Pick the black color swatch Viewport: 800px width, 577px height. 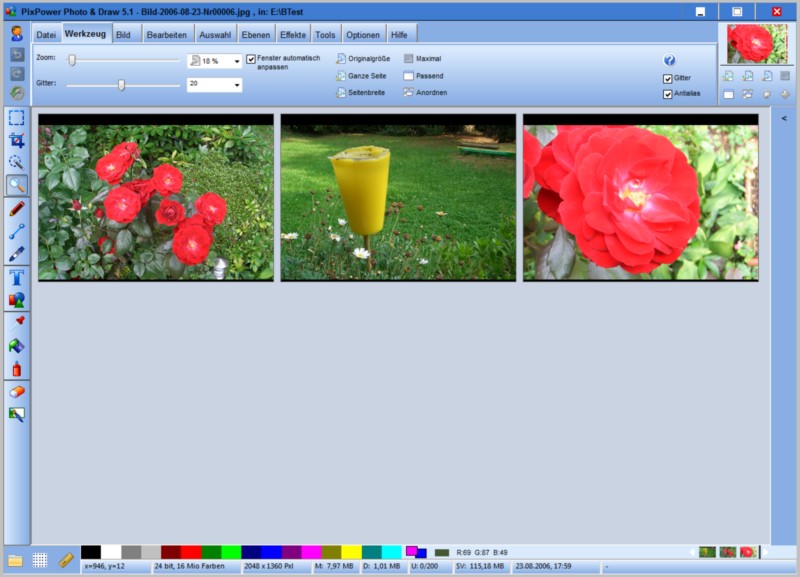click(x=91, y=552)
